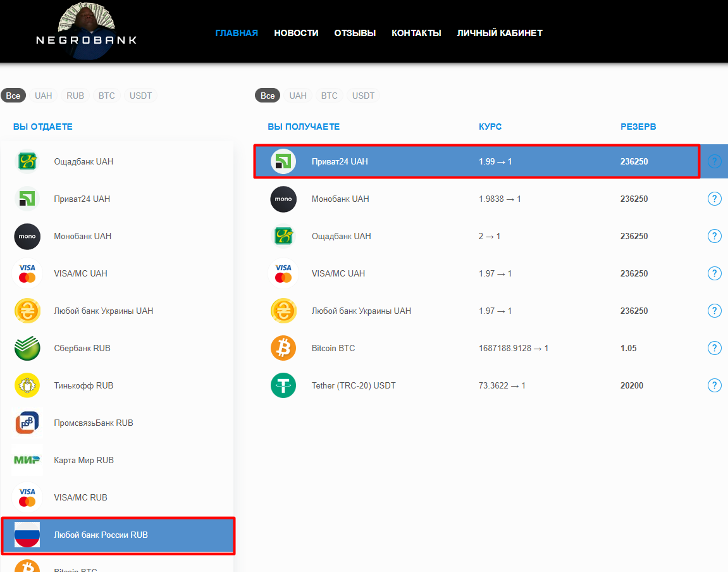Open help icon for Монобанк UAH row

(715, 199)
